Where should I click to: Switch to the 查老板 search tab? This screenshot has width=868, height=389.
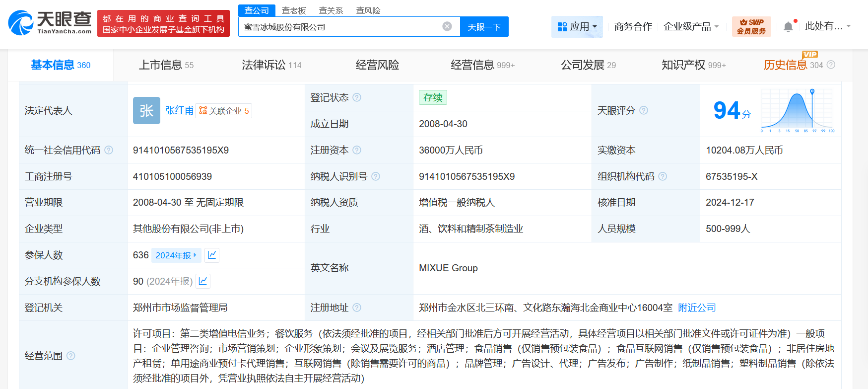[294, 10]
